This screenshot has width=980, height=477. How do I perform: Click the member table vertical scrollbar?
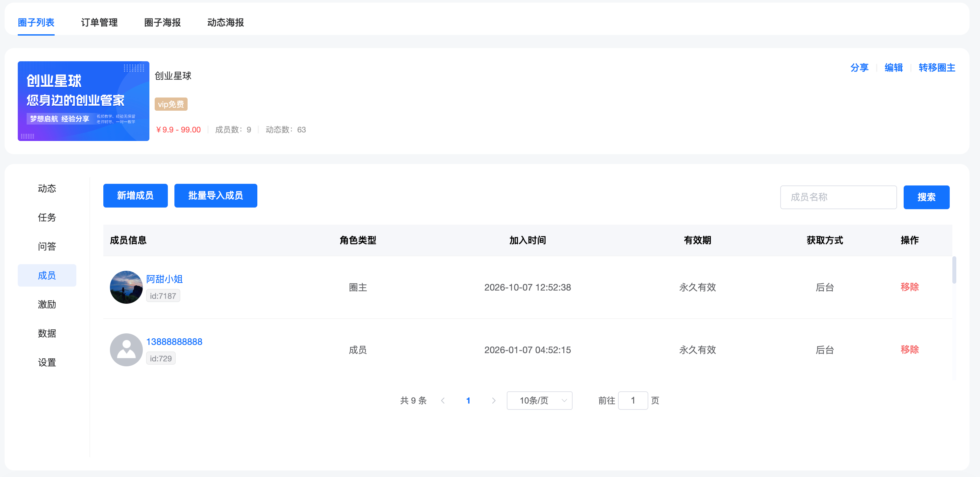click(954, 270)
